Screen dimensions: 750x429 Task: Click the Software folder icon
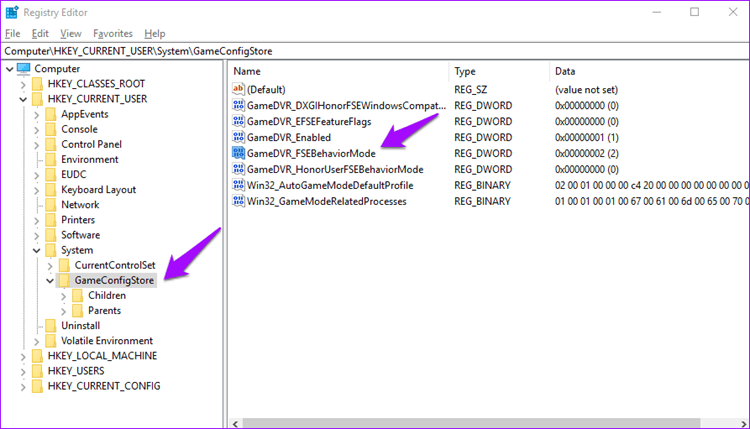[51, 235]
